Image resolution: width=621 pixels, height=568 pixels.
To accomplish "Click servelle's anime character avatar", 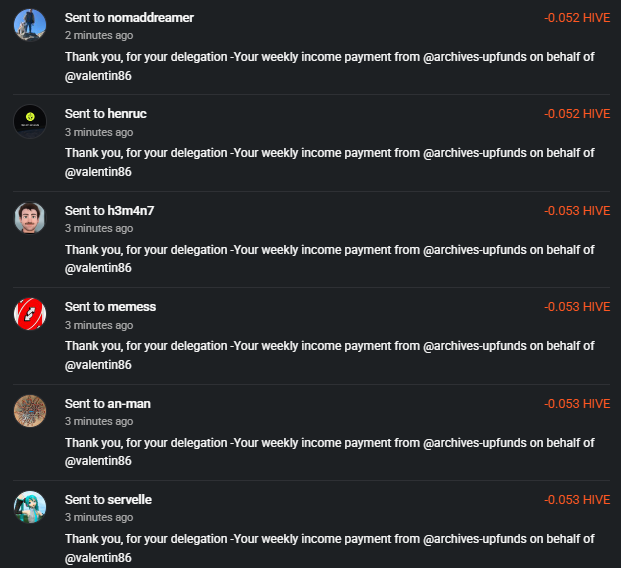I will 30,506.
